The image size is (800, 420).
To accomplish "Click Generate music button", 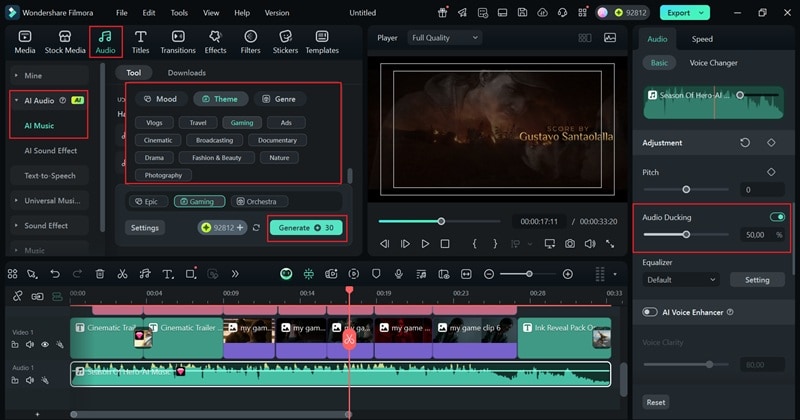I will (306, 228).
